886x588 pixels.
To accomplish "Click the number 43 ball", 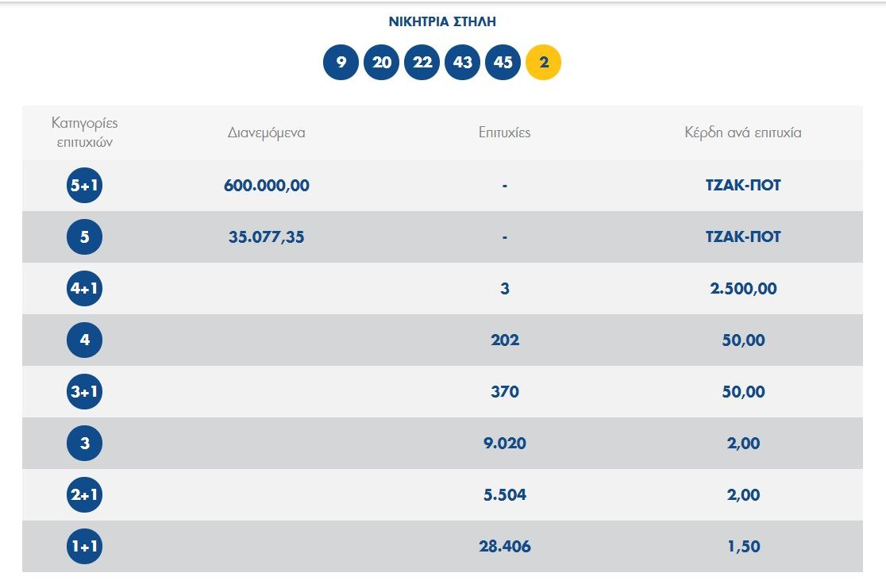I will tap(462, 63).
